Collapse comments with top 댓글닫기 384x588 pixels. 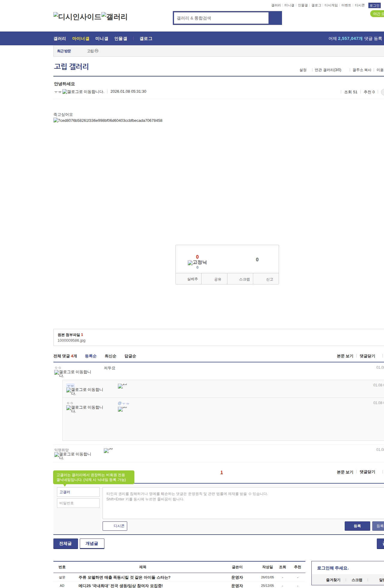pyautogui.click(x=367, y=356)
